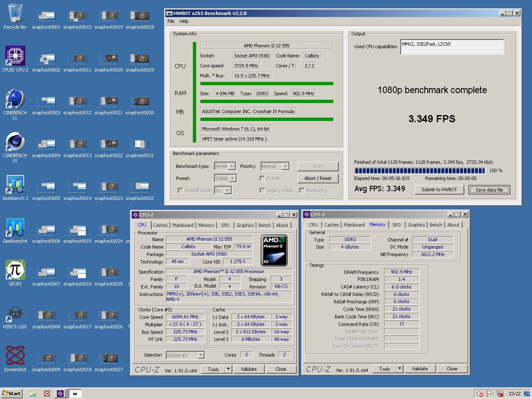Image resolution: width=532 pixels, height=399 pixels.
Task: Click Validate in left CPU-Z window
Action: point(249,369)
